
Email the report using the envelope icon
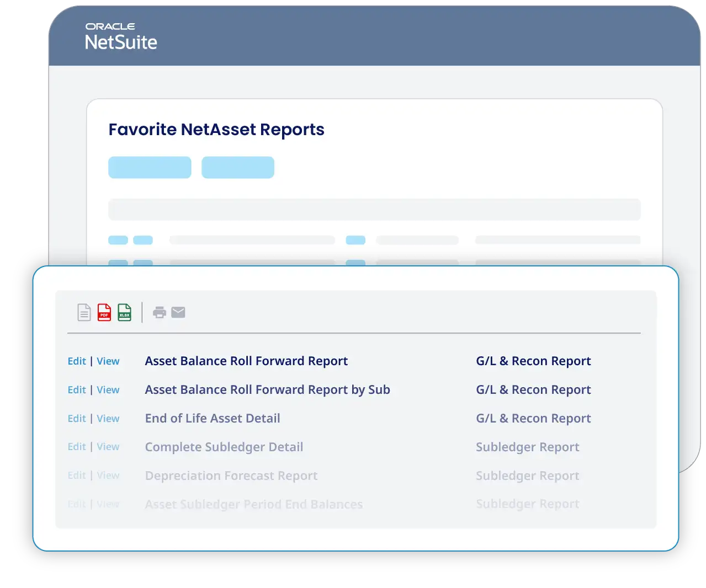click(x=178, y=312)
